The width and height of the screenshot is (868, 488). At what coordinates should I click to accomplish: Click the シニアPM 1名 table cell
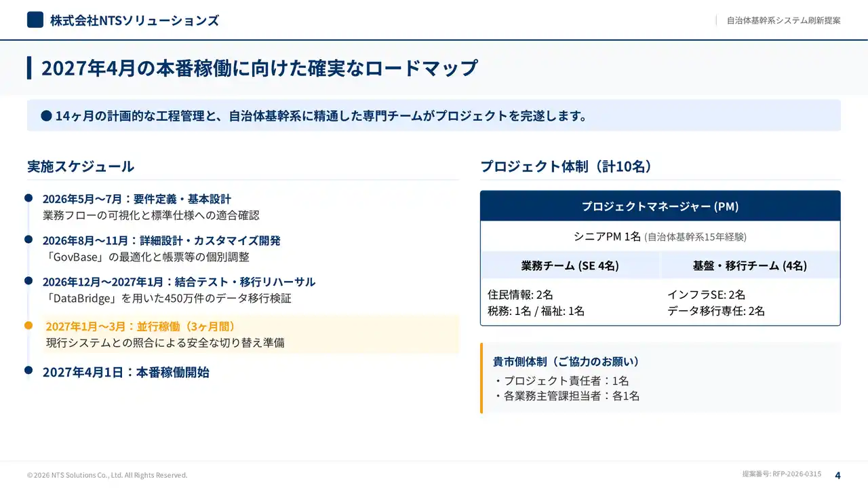pos(660,236)
